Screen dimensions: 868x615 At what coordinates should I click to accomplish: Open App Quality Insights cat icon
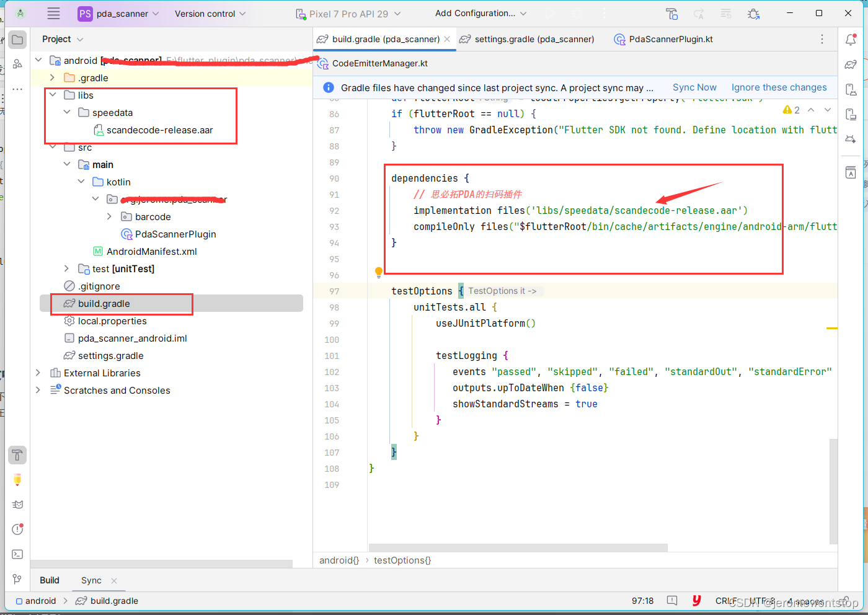tap(17, 504)
